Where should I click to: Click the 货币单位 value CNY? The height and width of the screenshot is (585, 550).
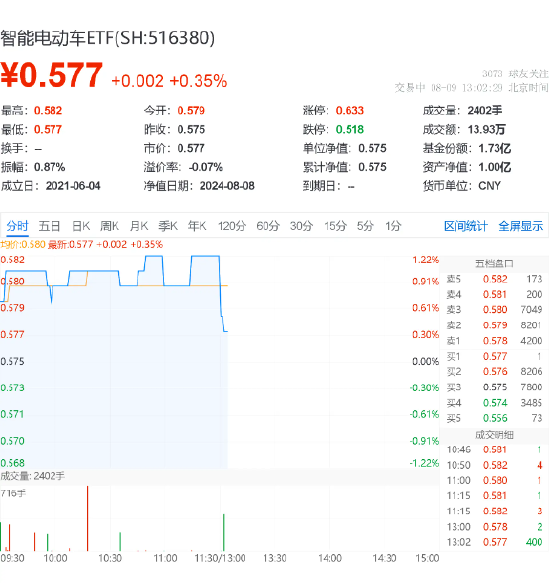(489, 186)
